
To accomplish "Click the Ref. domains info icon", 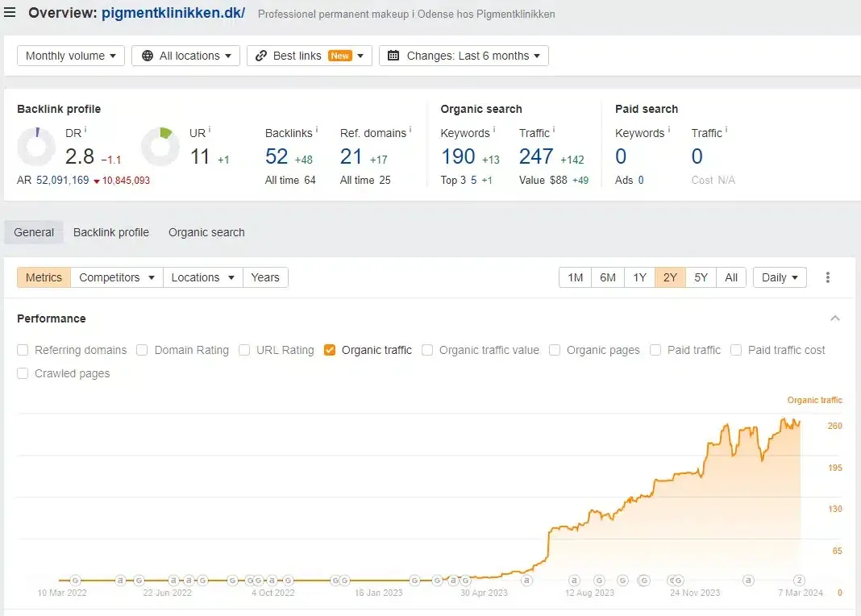I will click(410, 130).
